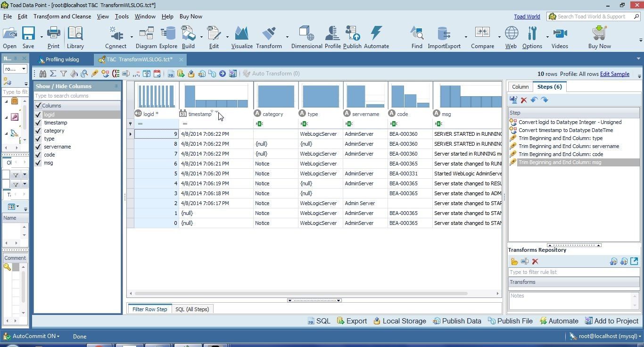Toggle the Columns select-all checkbox
The image size is (644, 347).
pos(38,106)
